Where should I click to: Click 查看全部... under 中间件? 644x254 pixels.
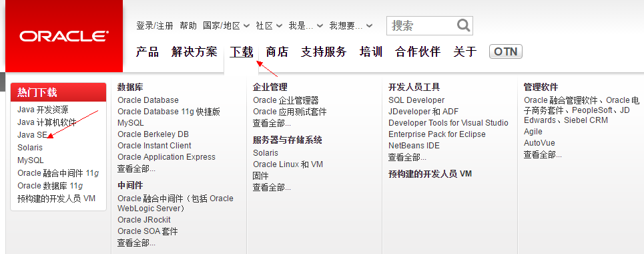click(136, 243)
